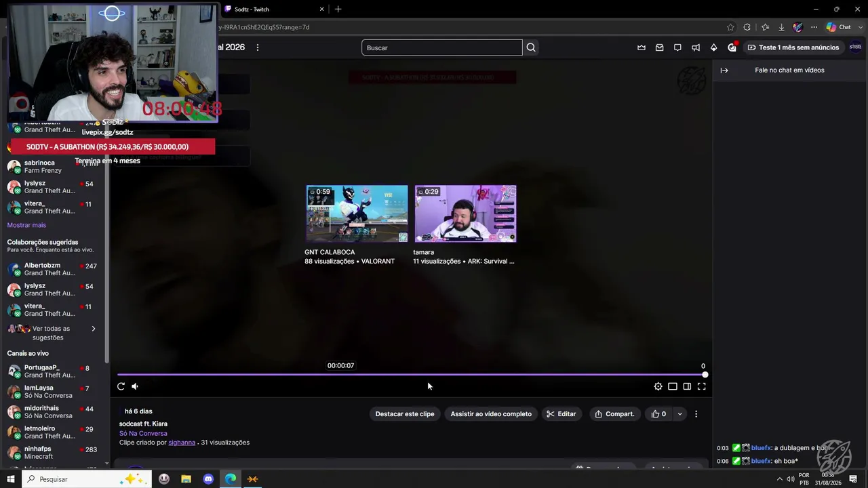
Task: Open the Windows notification center
Action: (853, 479)
